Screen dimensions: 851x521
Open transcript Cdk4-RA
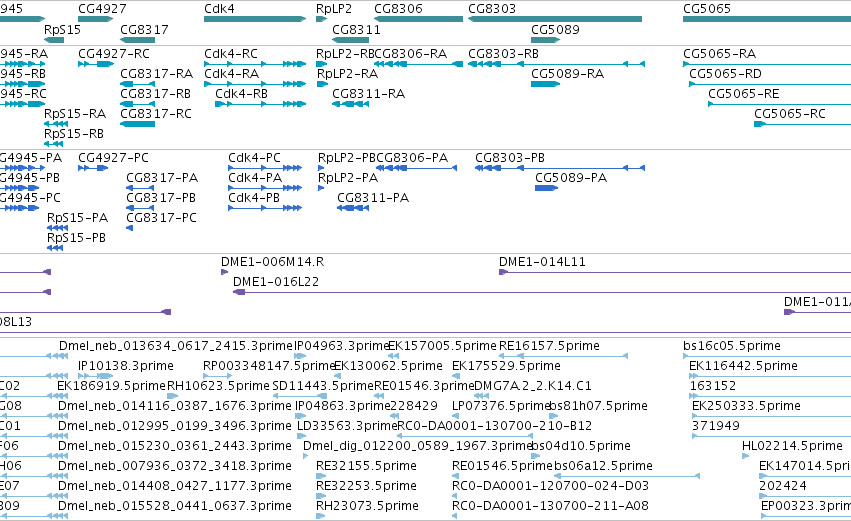[x=231, y=74]
